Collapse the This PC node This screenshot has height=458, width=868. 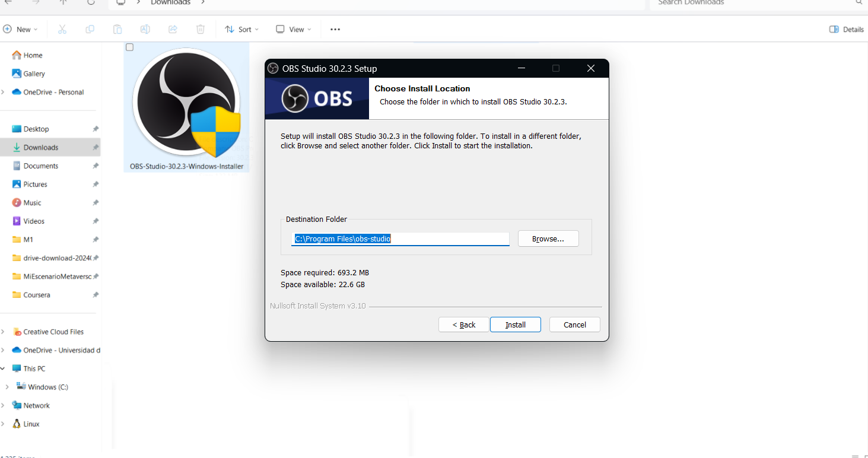click(4, 368)
